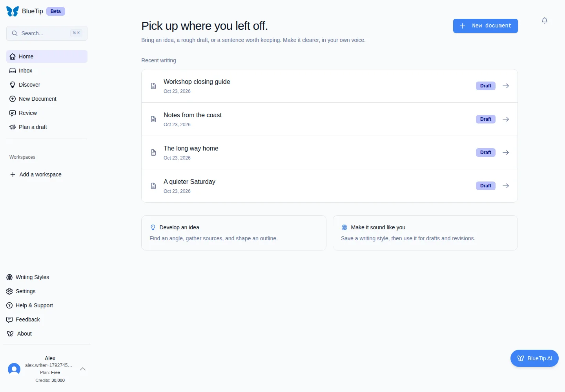This screenshot has height=392, width=565.
Task: Open Plan a draft in sidebar
Action: coord(47,127)
